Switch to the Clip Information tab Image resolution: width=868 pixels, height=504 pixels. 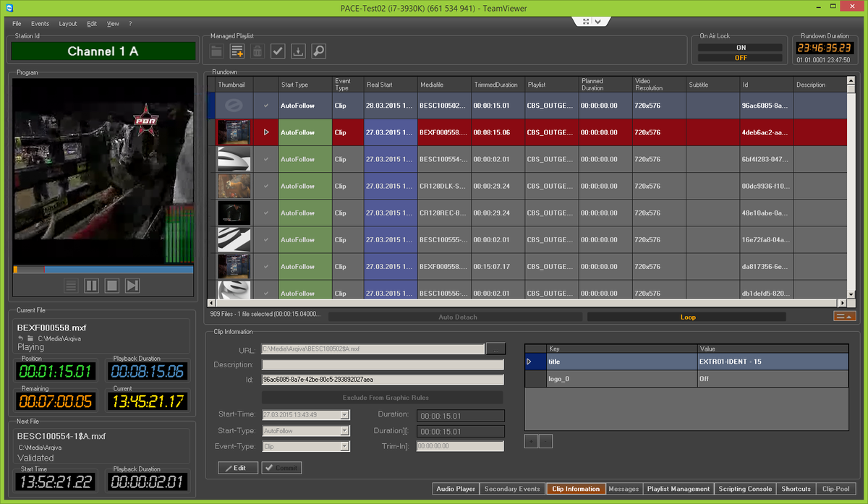point(576,489)
